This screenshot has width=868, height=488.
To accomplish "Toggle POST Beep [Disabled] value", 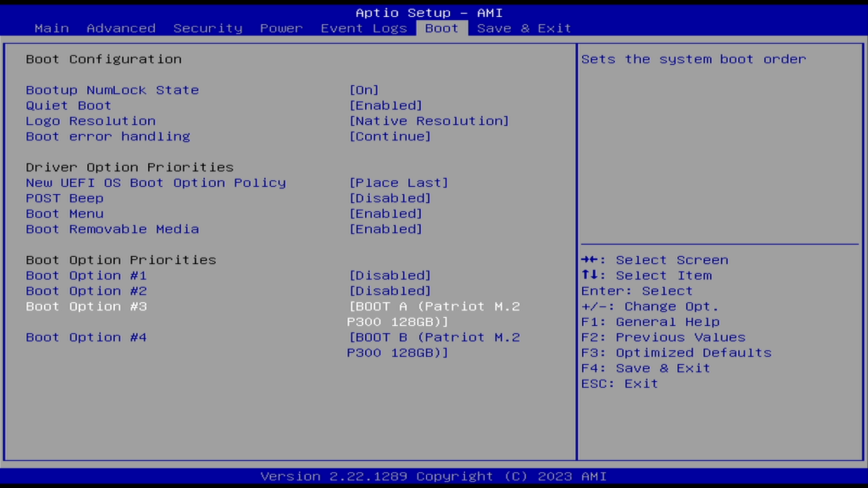I will click(390, 198).
